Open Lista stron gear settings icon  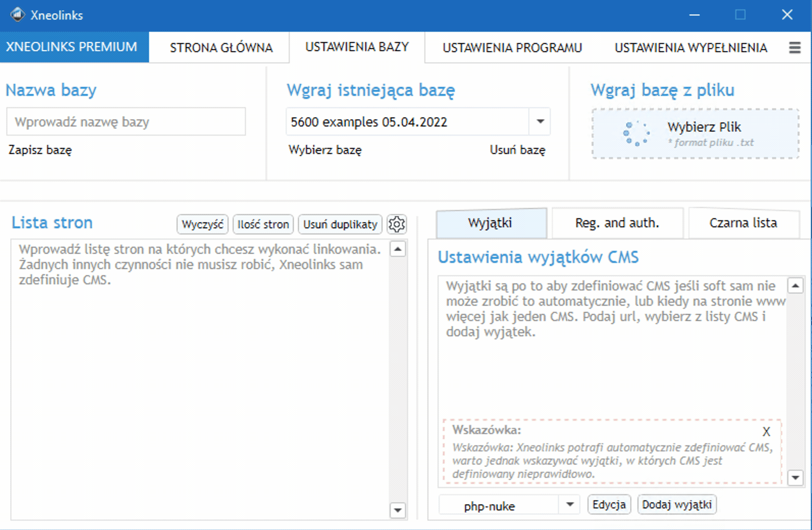coord(397,224)
